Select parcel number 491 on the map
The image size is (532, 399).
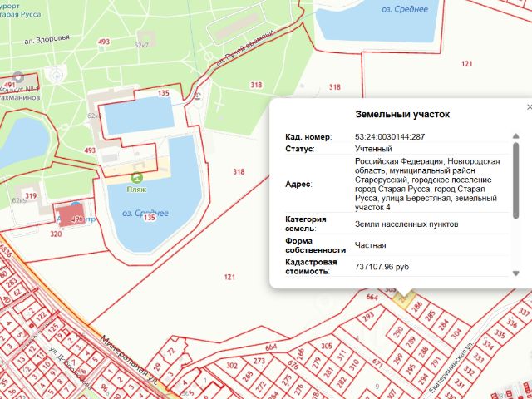click(x=9, y=85)
